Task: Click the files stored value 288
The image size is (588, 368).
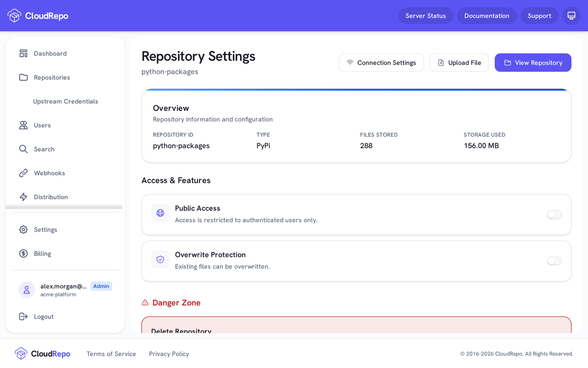Action: [x=366, y=146]
